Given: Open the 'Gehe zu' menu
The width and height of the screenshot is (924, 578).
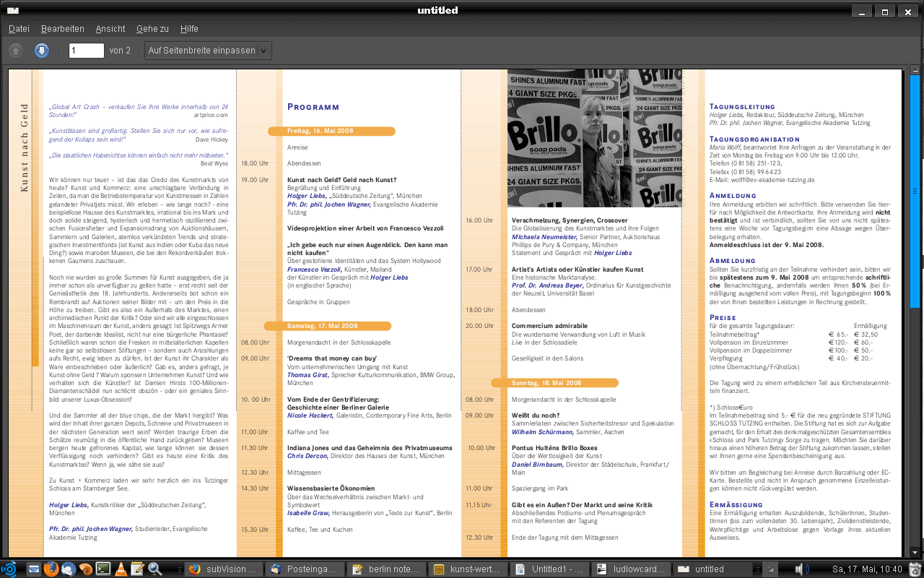Looking at the screenshot, I should pos(152,29).
